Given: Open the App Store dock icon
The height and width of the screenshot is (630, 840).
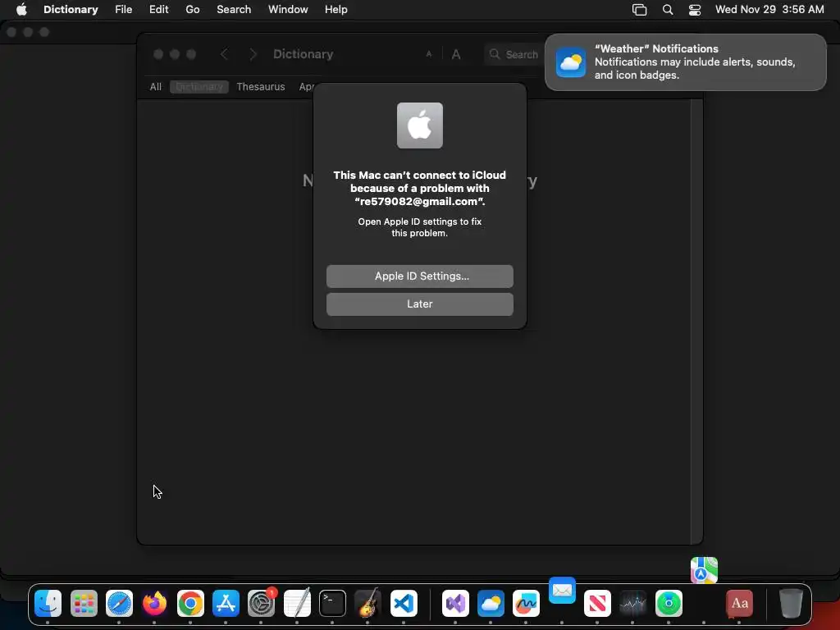Looking at the screenshot, I should [x=226, y=603].
